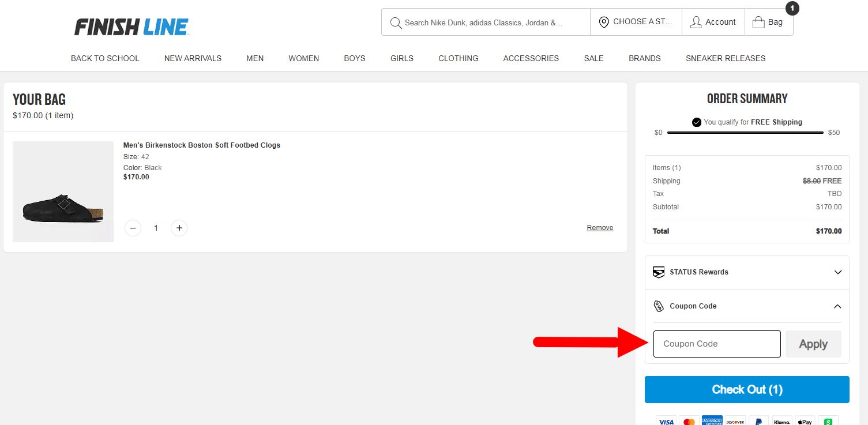Click the Coupon Code tag icon
This screenshot has width=868, height=425.
(659, 306)
